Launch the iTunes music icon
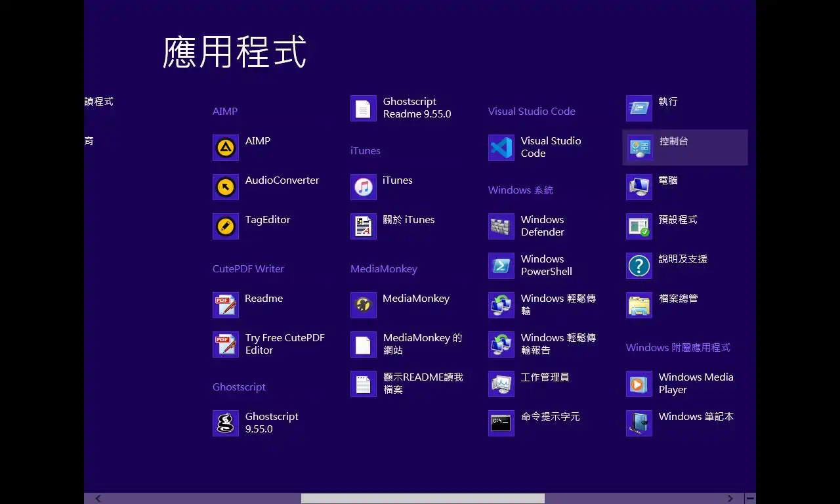840x504 pixels. click(x=364, y=187)
